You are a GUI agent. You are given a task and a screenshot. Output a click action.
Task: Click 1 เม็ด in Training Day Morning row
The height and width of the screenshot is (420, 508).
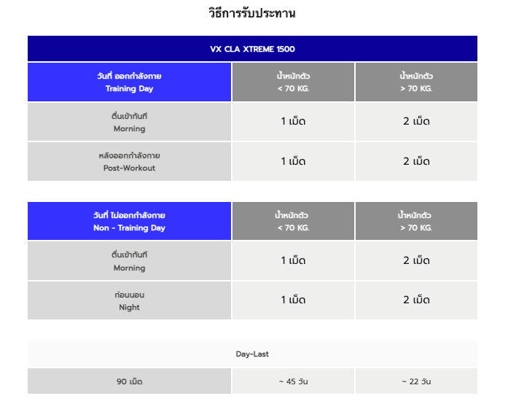coord(293,122)
